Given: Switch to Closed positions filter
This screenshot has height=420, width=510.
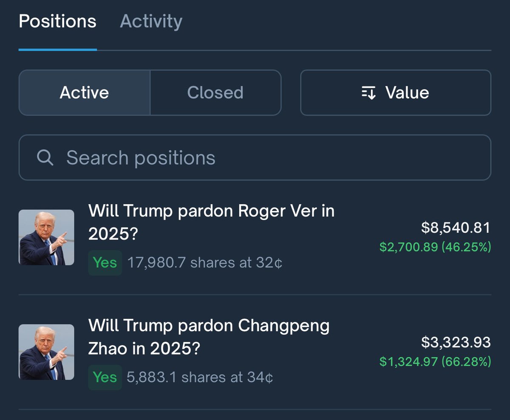Looking at the screenshot, I should tap(215, 93).
